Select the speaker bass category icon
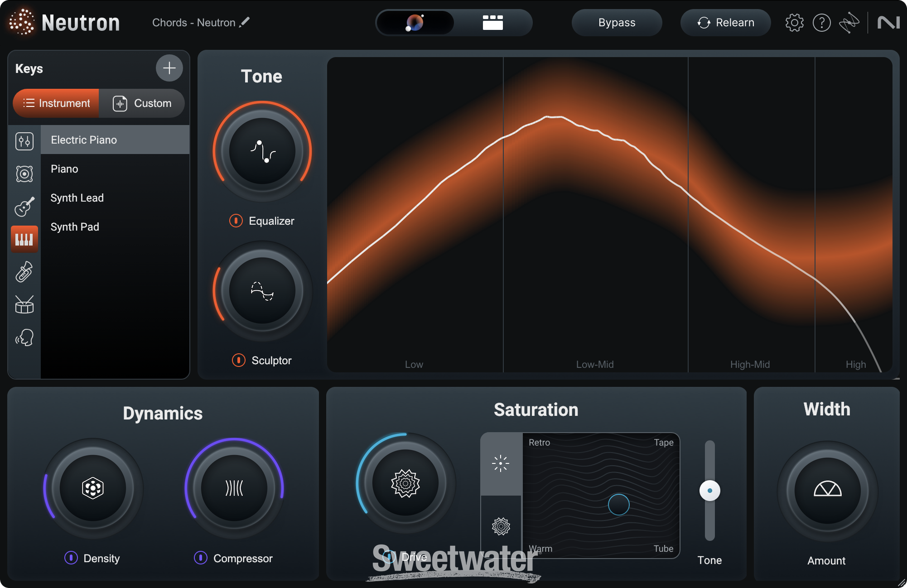This screenshot has height=588, width=907. coord(24,174)
